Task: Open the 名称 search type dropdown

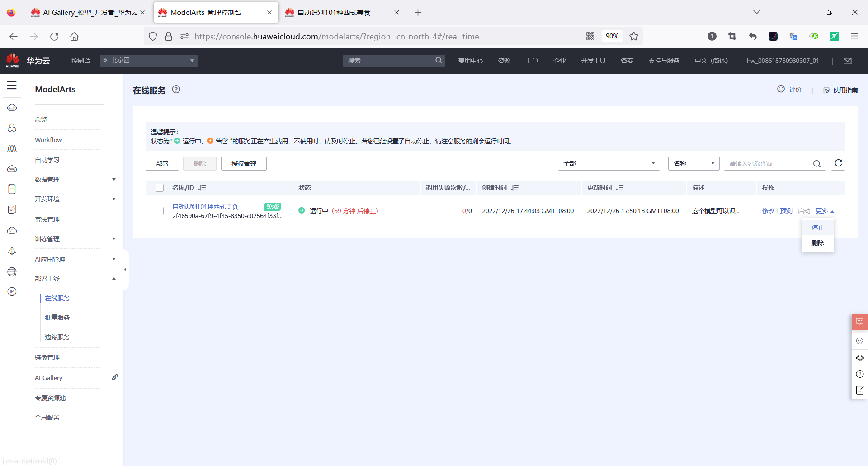Action: click(x=693, y=163)
